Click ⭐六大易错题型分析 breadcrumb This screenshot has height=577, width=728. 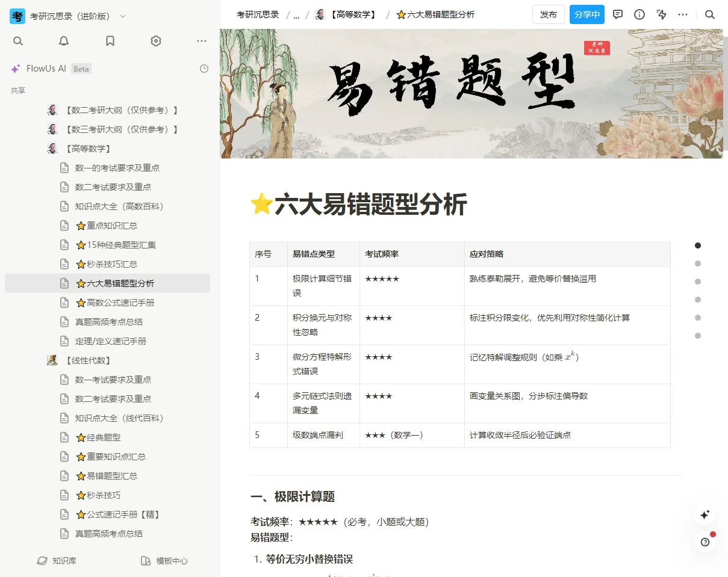point(435,14)
